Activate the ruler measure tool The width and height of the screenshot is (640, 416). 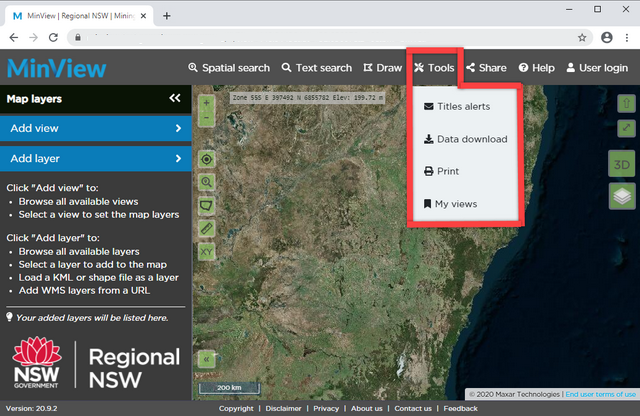pyautogui.click(x=207, y=228)
